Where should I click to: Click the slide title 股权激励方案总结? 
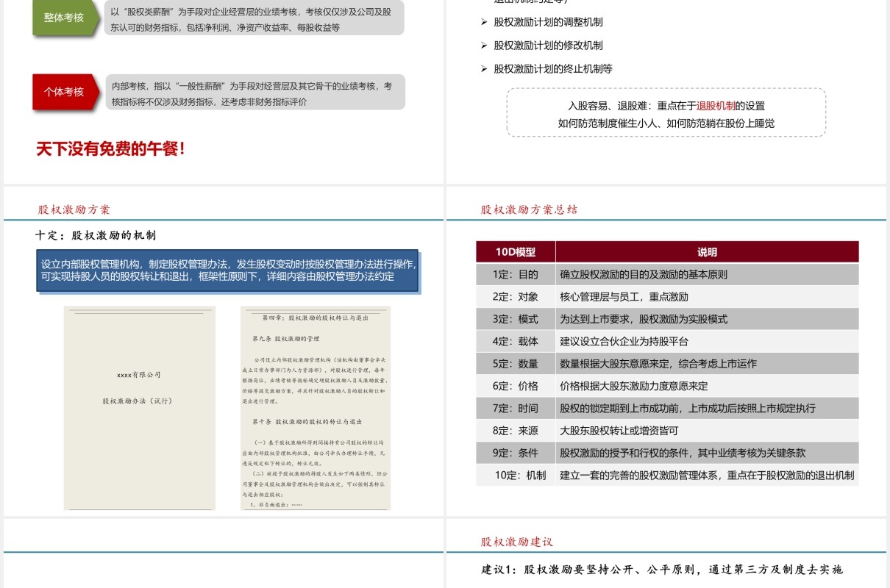click(530, 209)
